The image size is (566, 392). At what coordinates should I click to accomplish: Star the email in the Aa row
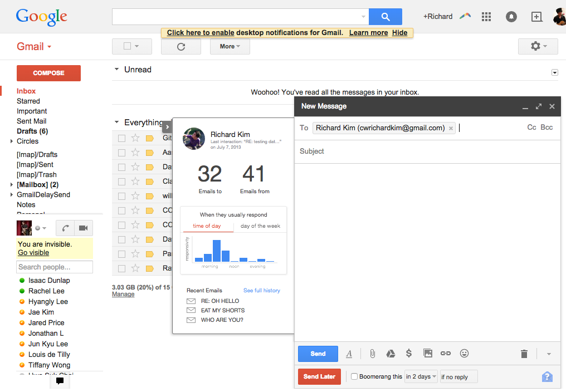pos(135,153)
